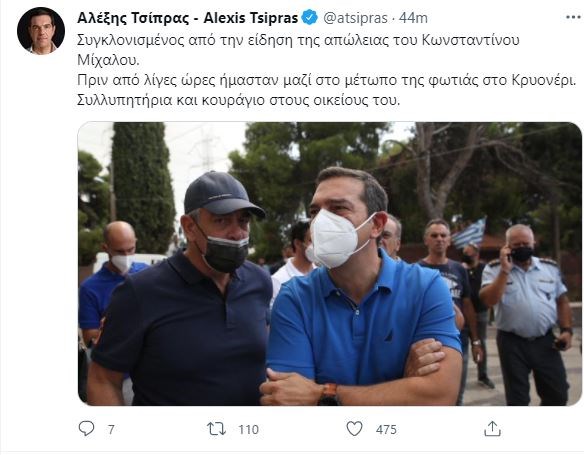Click the name Μίχαλου in the tweet
Image resolution: width=584 pixels, height=455 pixels.
click(108, 60)
